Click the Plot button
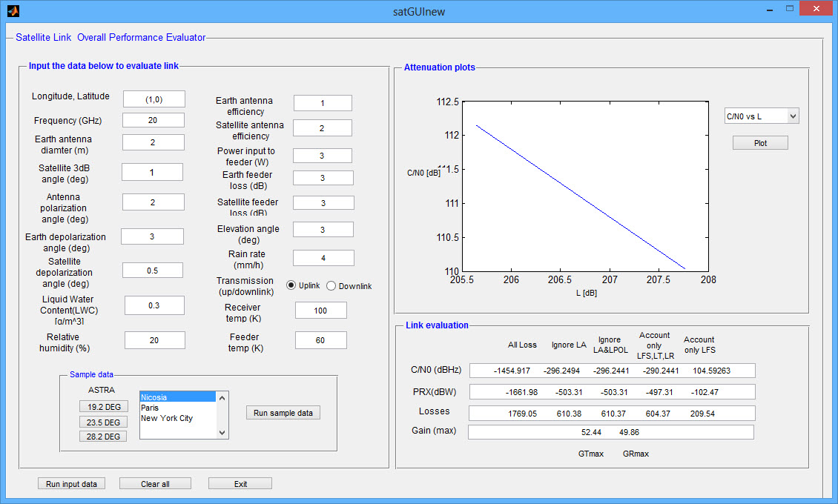 (760, 142)
